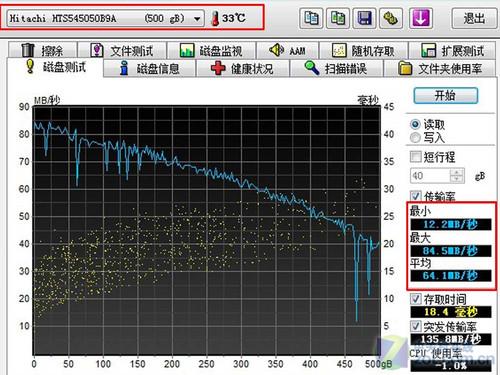Screen dimensions: 500x375
Task: Switch to the 擦除 erase tab
Action: click(x=43, y=50)
